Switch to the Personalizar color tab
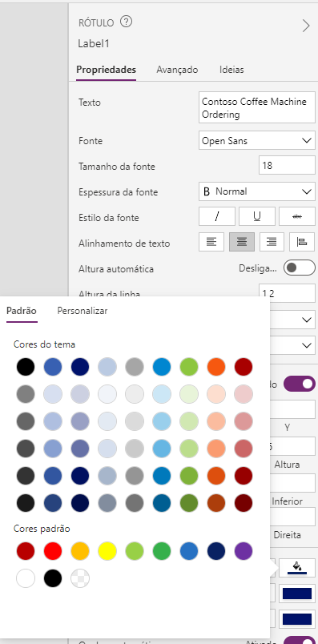Viewport: 318px width, 644px height. click(83, 311)
